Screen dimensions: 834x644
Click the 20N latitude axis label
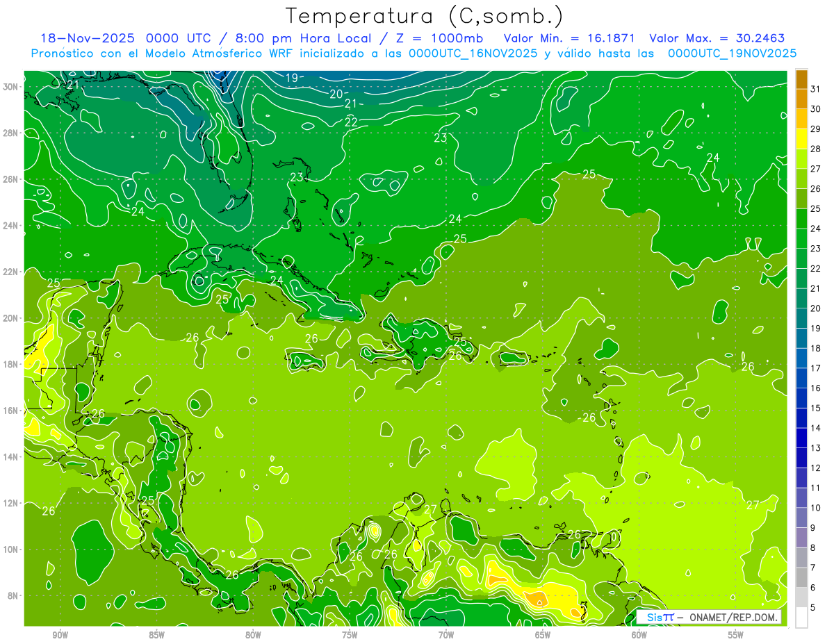pos(10,318)
